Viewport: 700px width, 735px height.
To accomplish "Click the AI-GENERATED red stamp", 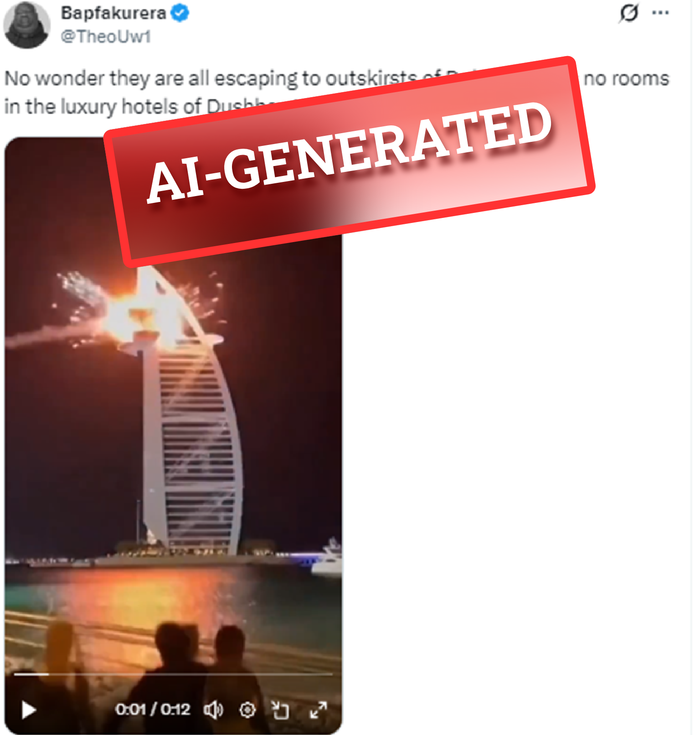I will click(x=349, y=162).
